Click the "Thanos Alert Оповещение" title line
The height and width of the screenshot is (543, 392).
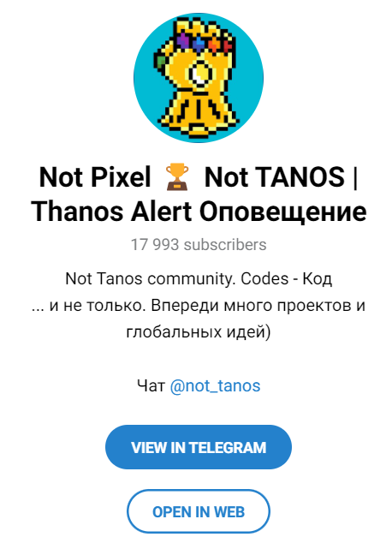[199, 212]
